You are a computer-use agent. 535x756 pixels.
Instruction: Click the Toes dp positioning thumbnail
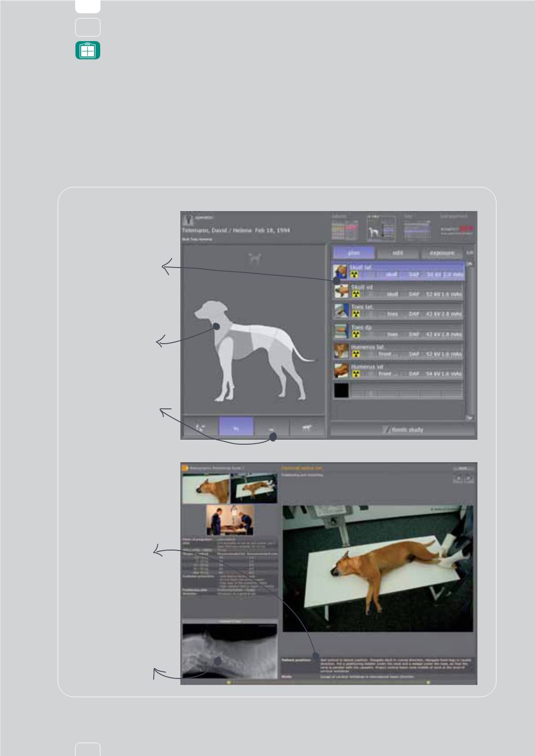tap(341, 331)
